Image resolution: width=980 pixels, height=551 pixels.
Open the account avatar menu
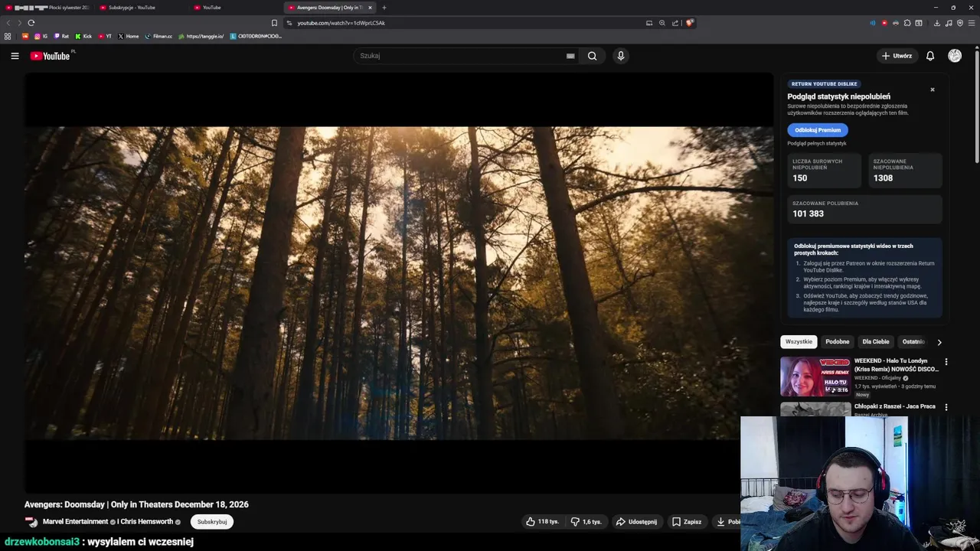[x=955, y=56]
